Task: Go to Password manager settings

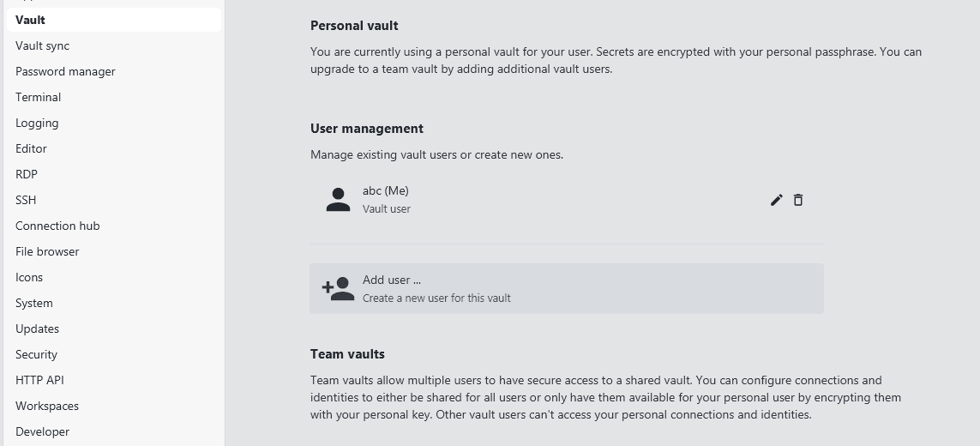Action: 65,71
